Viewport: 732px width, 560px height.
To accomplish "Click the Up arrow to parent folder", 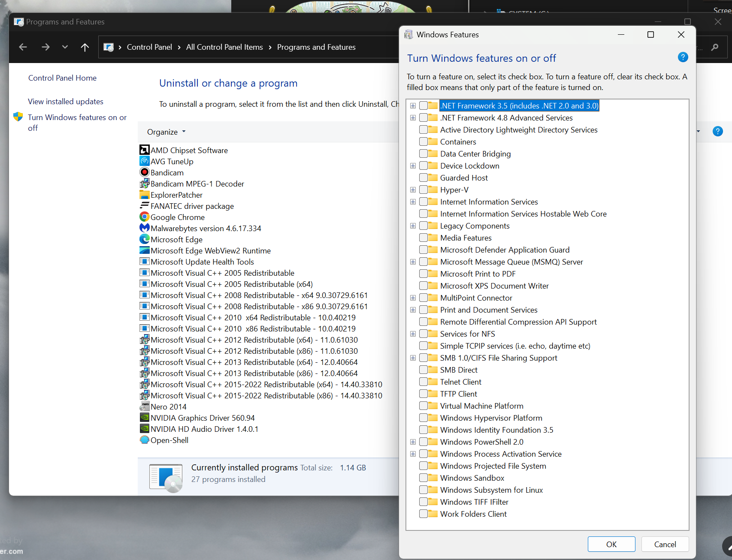I will (x=85, y=47).
